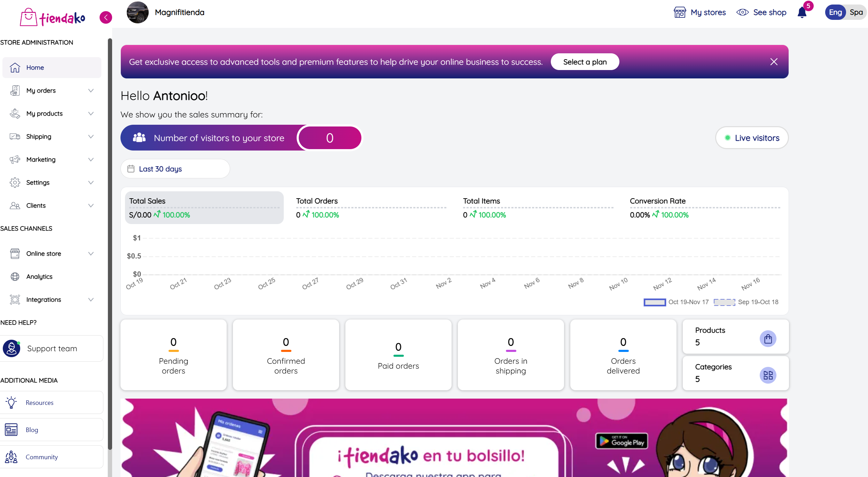Open the Pending orders card
Viewport: 868px width, 477px height.
click(173, 355)
